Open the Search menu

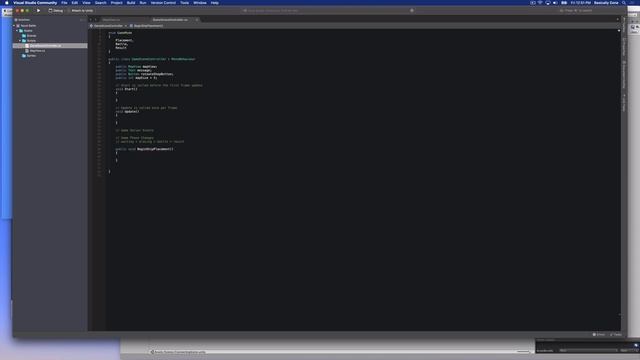tap(100, 2)
